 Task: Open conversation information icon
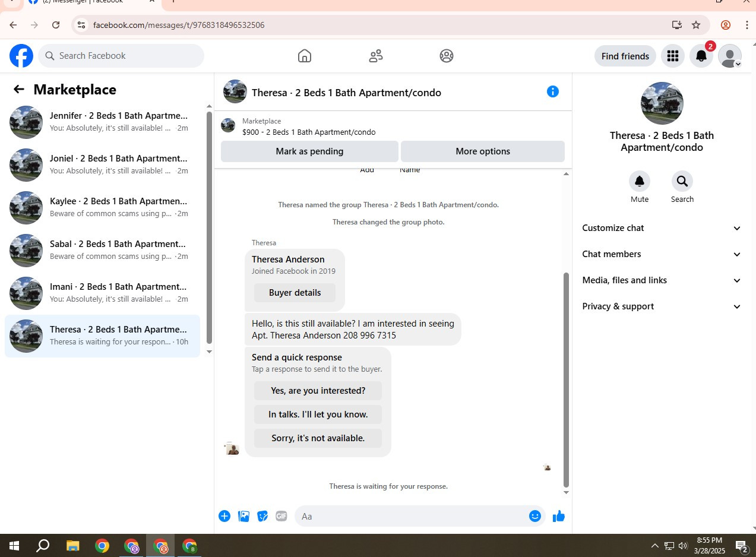553,91
